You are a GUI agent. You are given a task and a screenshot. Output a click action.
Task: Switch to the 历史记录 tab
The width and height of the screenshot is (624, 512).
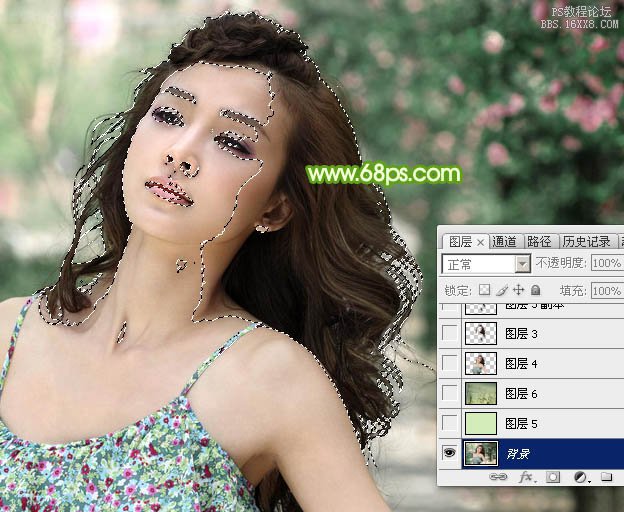pos(587,242)
